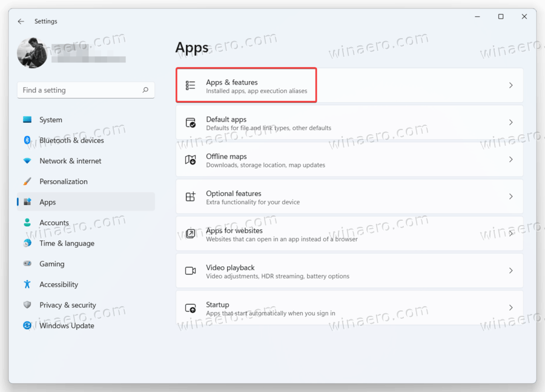Maximize the Settings window
The height and width of the screenshot is (392, 545).
[x=501, y=16]
